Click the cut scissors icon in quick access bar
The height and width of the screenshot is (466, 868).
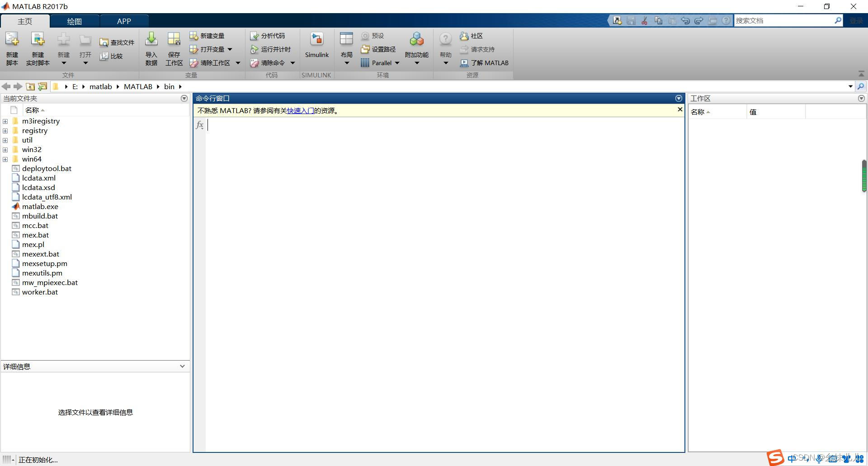[645, 20]
